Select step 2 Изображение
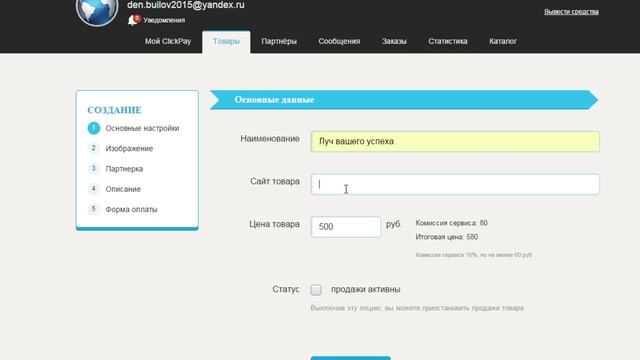Screen dimensions: 640x360 coord(120,149)
